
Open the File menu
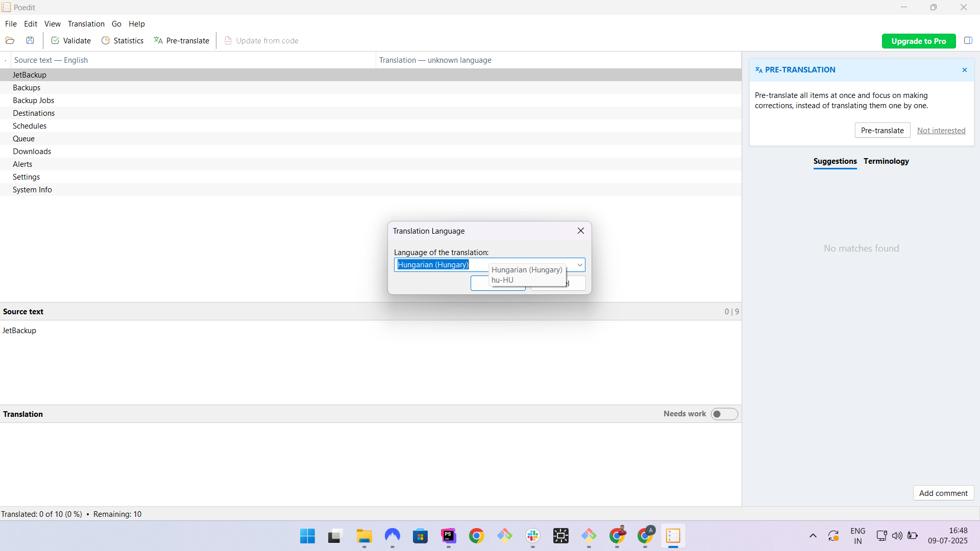(x=11, y=24)
